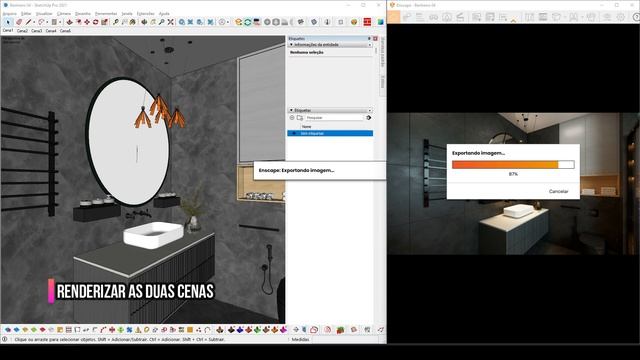
Task: Select the Paint Bucket tool
Action: [133, 22]
